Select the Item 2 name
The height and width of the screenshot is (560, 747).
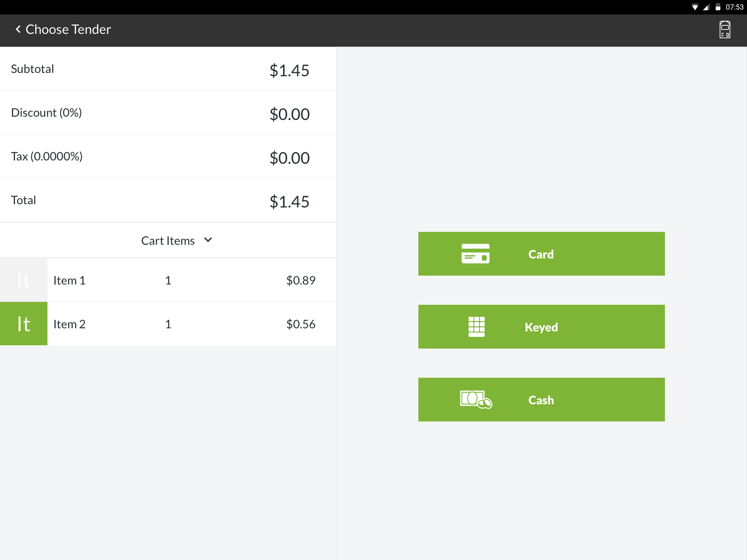[x=69, y=324]
